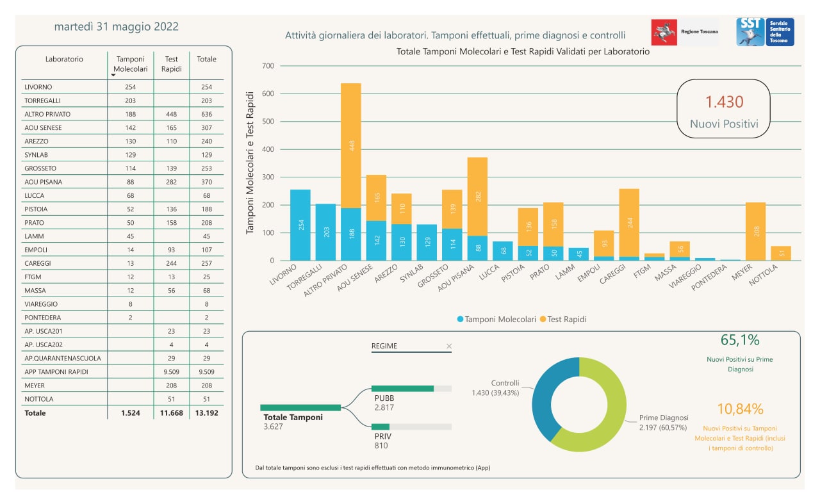Click the CAREGGI row name in the table
The width and height of the screenshot is (820, 504).
[38, 263]
